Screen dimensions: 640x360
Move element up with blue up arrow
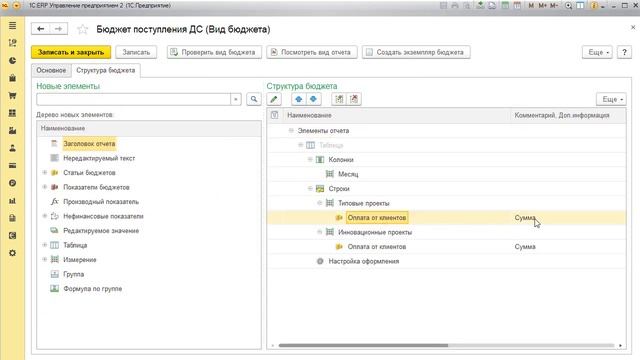[299, 99]
